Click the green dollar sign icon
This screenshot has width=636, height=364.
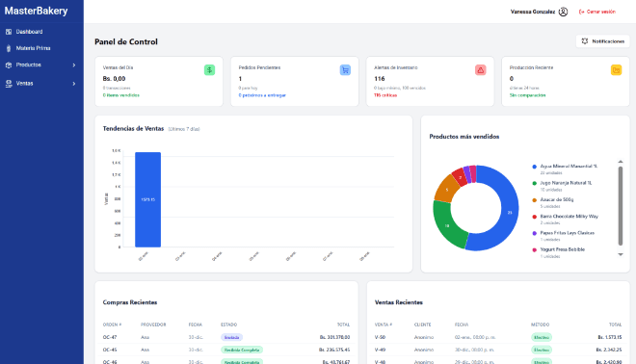pyautogui.click(x=209, y=70)
